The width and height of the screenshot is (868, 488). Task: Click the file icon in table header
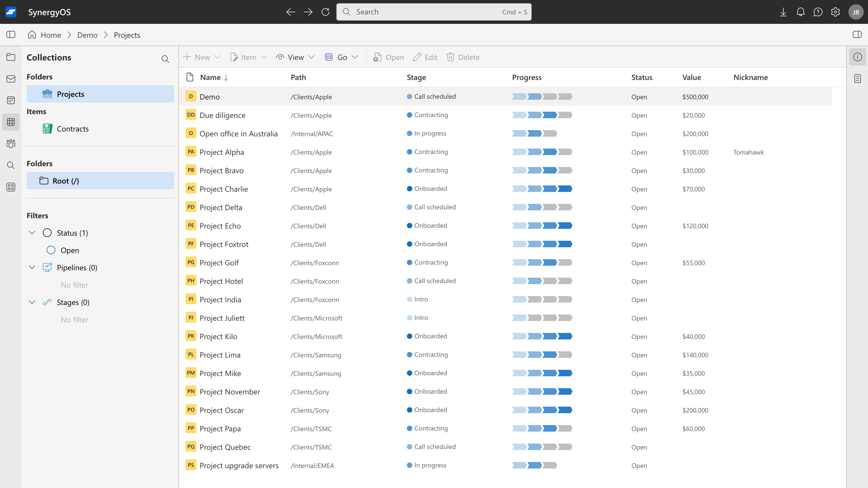pos(190,77)
